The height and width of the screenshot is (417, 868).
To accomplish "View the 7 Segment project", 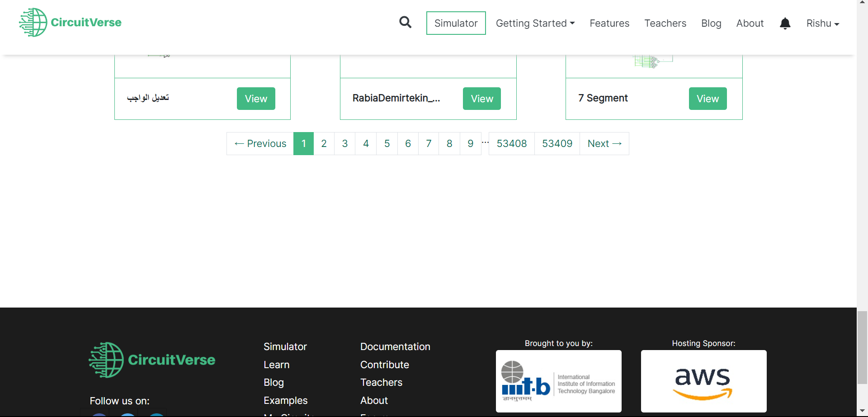I will (708, 98).
